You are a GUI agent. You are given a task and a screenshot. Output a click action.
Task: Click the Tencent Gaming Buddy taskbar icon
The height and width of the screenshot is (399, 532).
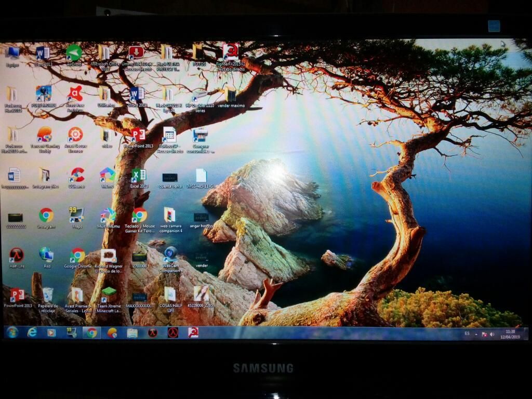pos(112,333)
